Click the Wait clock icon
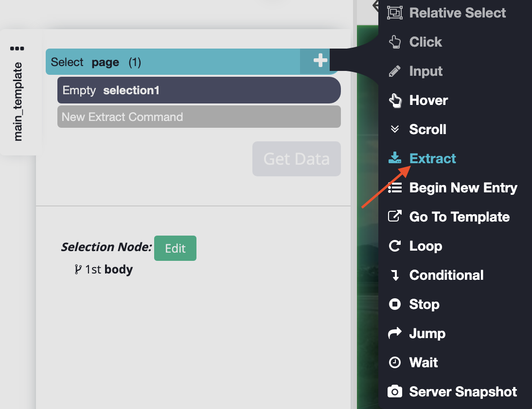The height and width of the screenshot is (409, 532). tap(395, 362)
